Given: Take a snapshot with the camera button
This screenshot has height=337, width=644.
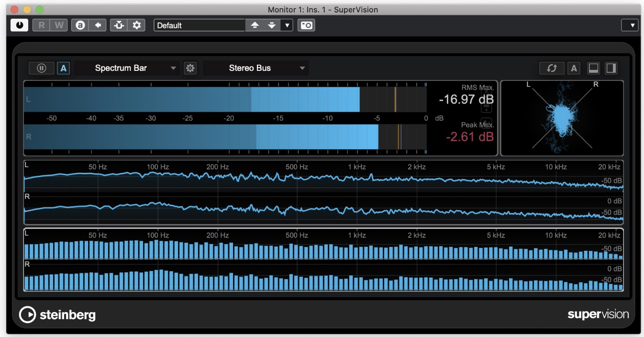Looking at the screenshot, I should pyautogui.click(x=306, y=25).
